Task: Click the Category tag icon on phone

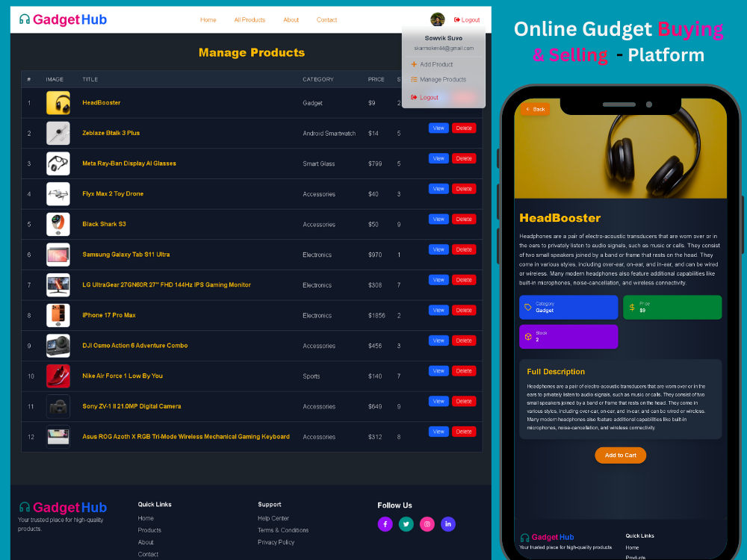Action: coord(528,307)
